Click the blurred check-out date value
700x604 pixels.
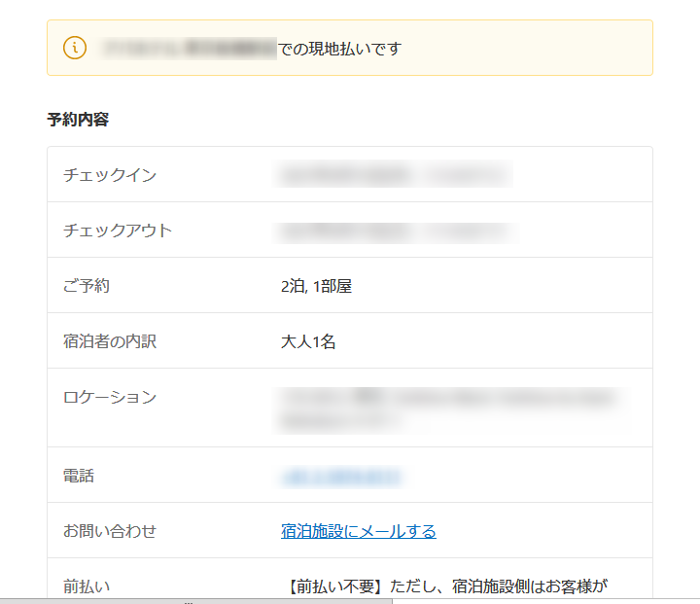click(x=396, y=231)
